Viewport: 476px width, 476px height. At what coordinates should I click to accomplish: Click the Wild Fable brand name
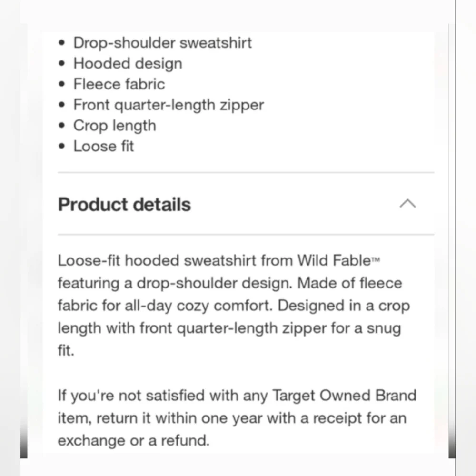click(334, 260)
